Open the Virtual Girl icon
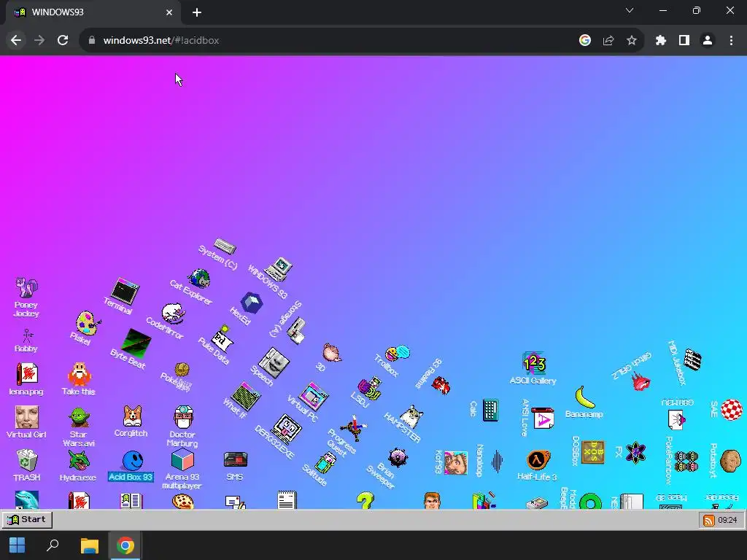Image resolution: width=747 pixels, height=560 pixels. coord(27,417)
